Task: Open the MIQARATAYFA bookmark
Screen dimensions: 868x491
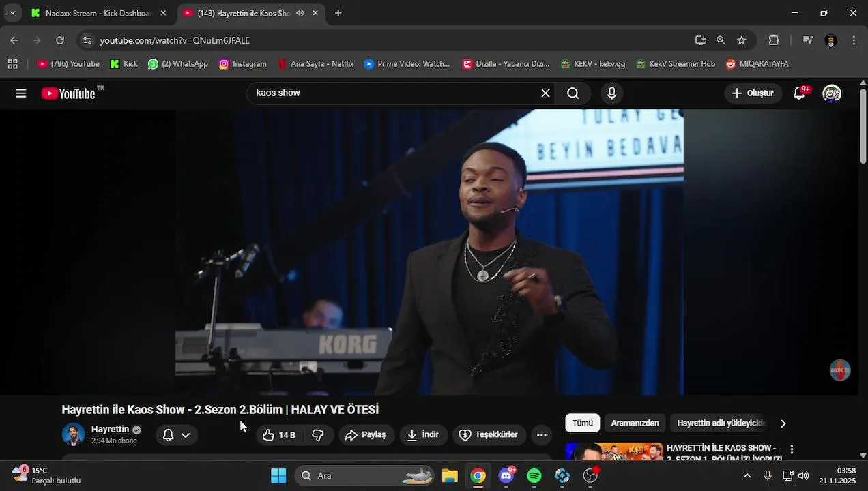Action: (757, 63)
